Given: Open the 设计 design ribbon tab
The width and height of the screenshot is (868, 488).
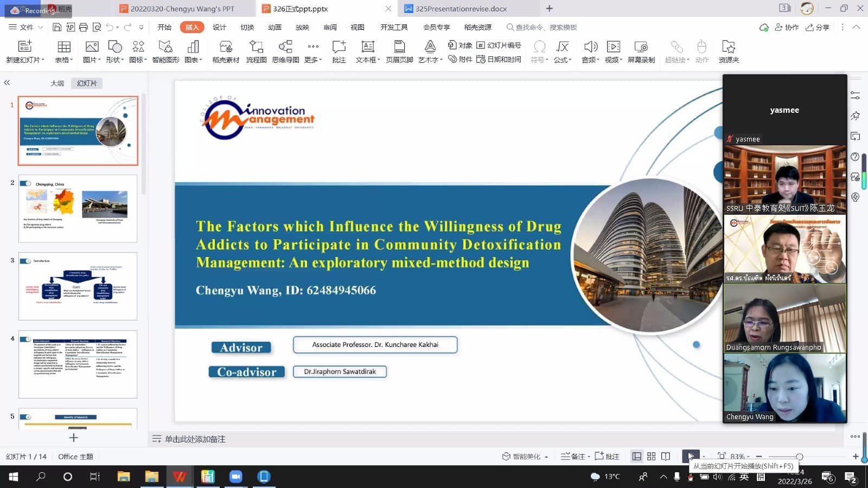Looking at the screenshot, I should [219, 27].
